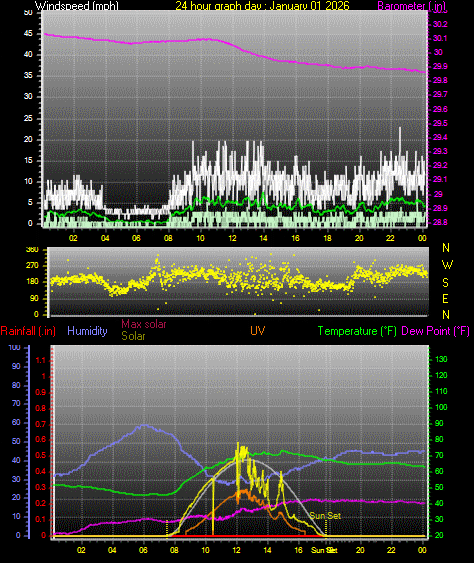Image resolution: width=474 pixels, height=563 pixels.
Task: Select the 'Humidity' legend label
Action: 87,331
